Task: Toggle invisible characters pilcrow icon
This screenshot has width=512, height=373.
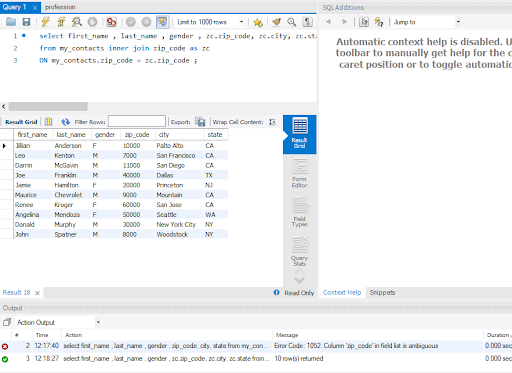Action: (x=307, y=22)
